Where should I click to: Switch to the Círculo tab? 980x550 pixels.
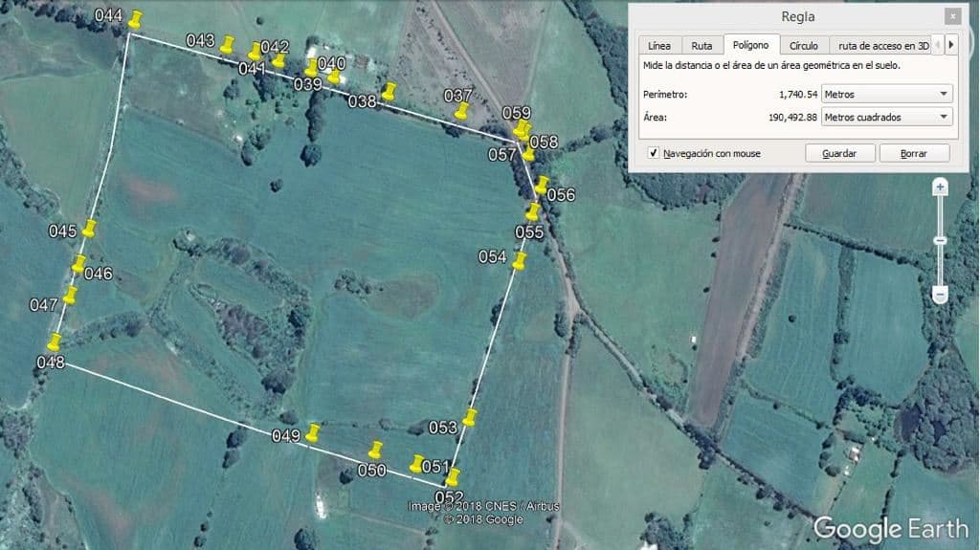click(x=803, y=45)
